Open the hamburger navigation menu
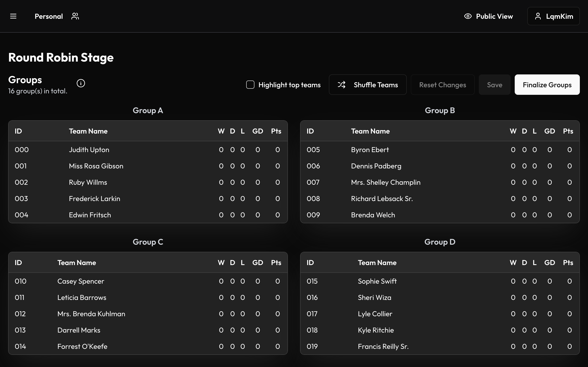The height and width of the screenshot is (367, 588). [13, 16]
